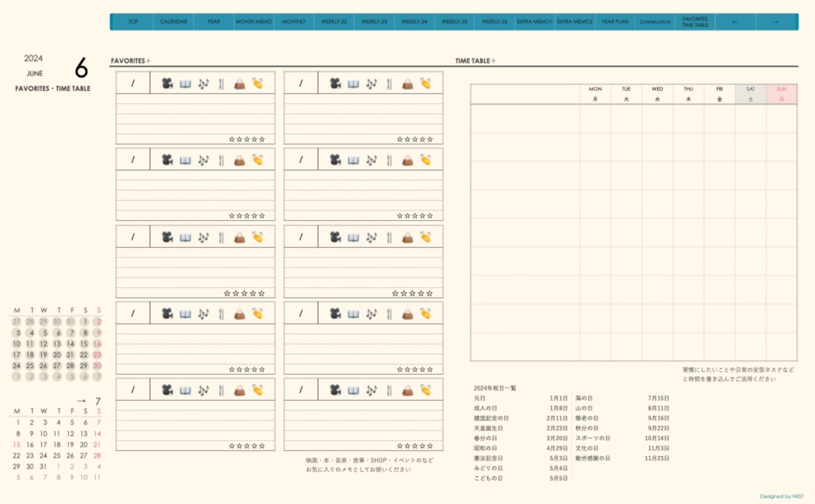815x504 pixels.
Task: Click the SAT column header in the time table
Action: pyautogui.click(x=750, y=94)
